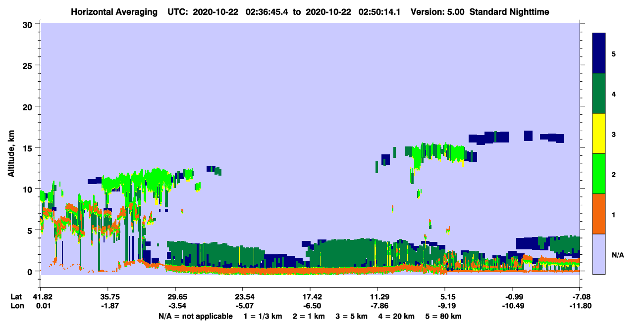The width and height of the screenshot is (644, 330).
Task: Click the bright green color bar segment 2
Action: pyautogui.click(x=599, y=174)
